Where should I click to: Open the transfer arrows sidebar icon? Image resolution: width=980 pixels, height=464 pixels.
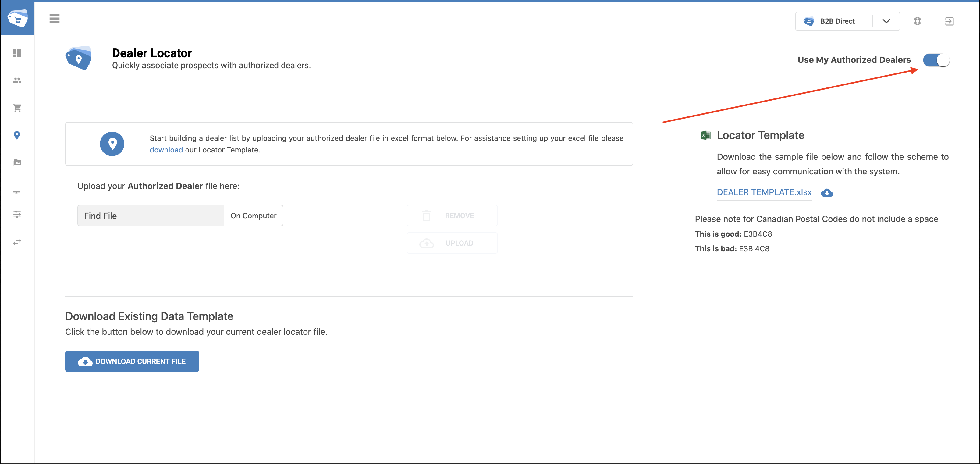tap(17, 242)
